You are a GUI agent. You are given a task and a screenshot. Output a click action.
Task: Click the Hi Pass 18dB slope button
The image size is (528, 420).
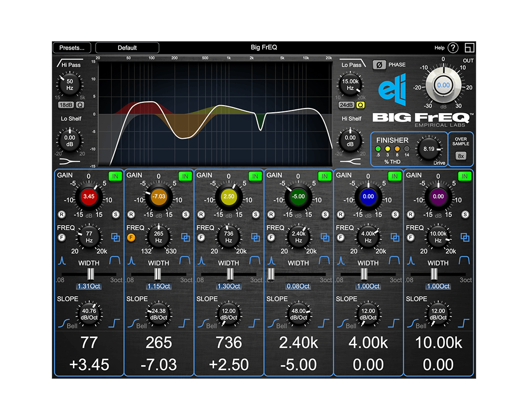[66, 105]
